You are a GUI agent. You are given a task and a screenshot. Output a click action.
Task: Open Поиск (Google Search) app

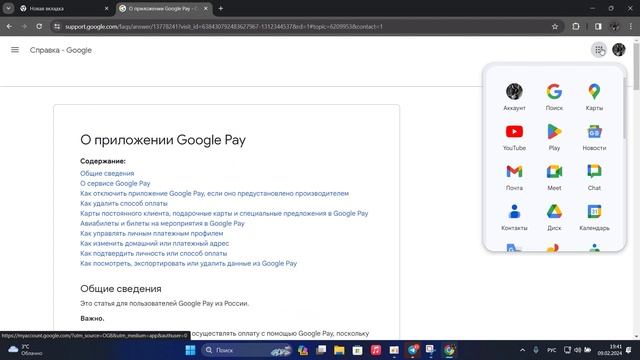click(x=554, y=97)
